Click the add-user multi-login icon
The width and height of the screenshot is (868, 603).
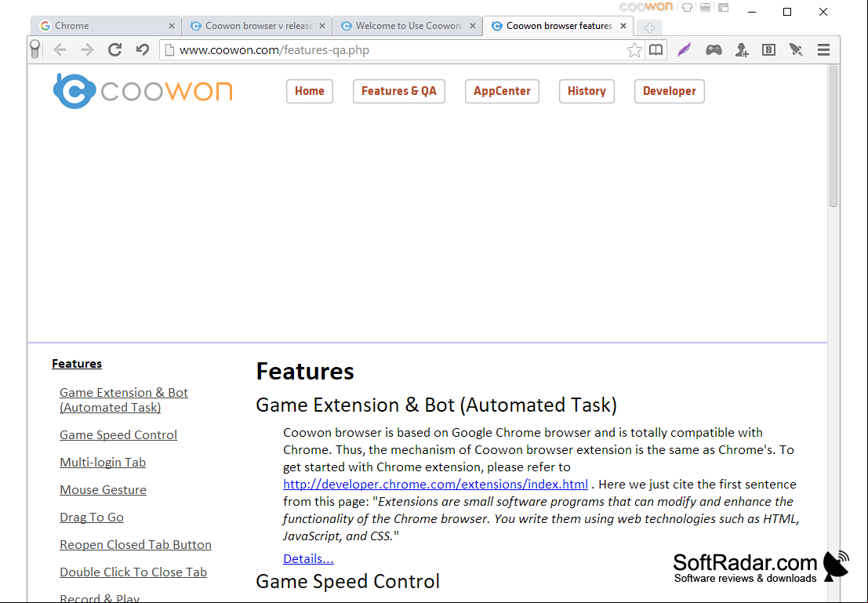(742, 50)
